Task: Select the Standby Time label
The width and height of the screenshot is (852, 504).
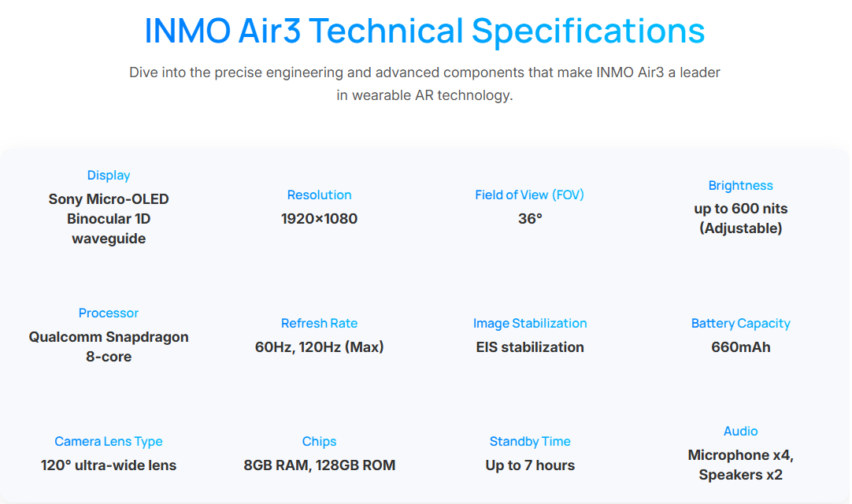Action: click(x=529, y=442)
